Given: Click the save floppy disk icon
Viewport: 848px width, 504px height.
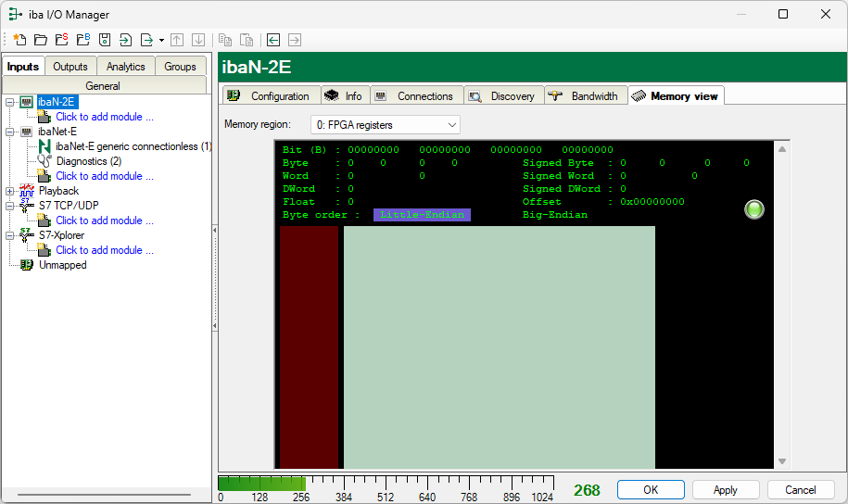Looking at the screenshot, I should (105, 40).
